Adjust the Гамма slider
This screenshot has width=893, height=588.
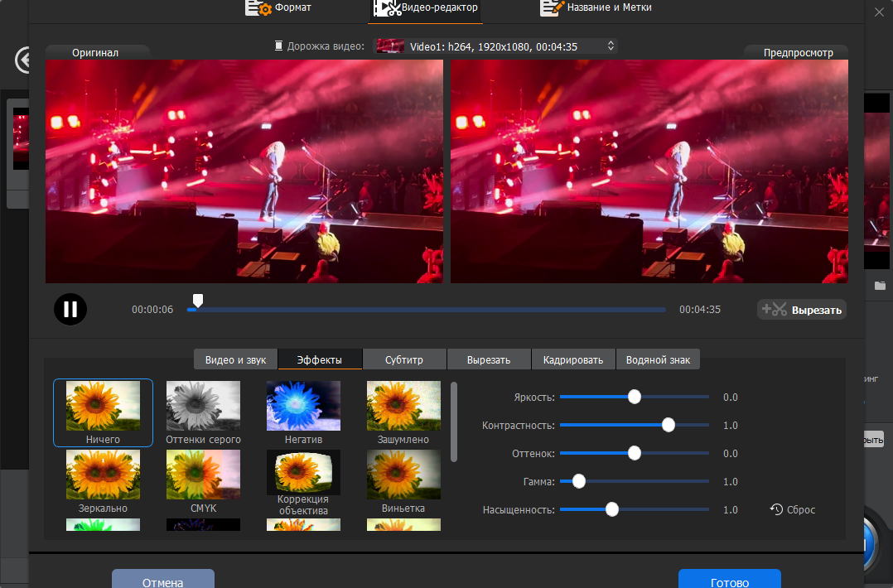(635, 481)
